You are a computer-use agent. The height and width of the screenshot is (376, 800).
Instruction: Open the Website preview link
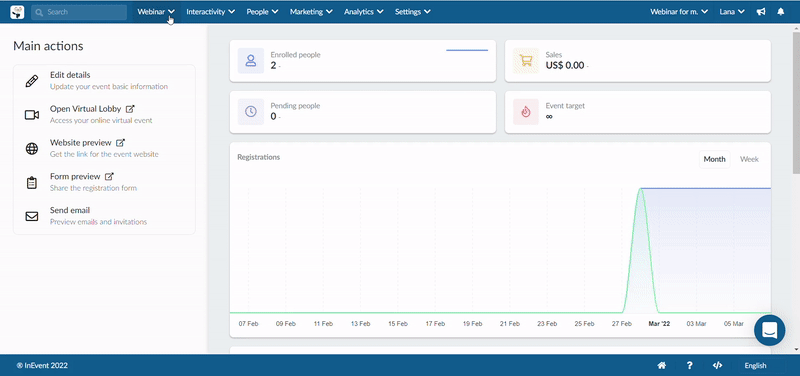81,143
